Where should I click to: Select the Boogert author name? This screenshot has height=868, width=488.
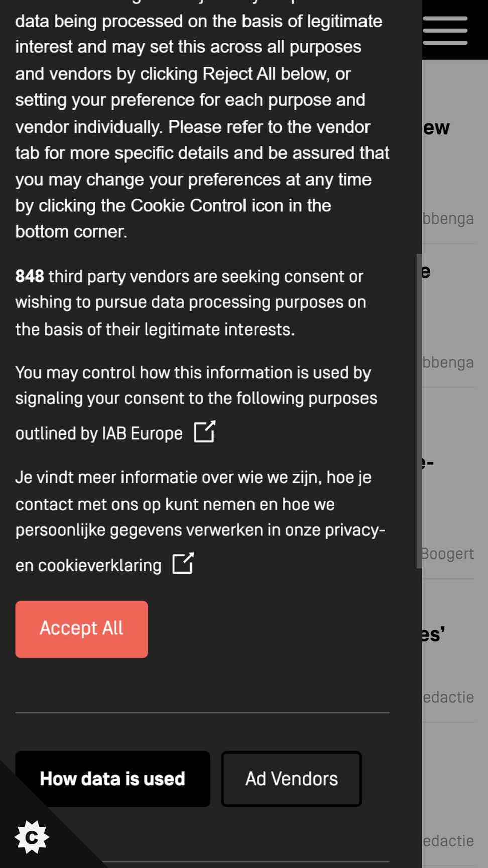pos(447,553)
